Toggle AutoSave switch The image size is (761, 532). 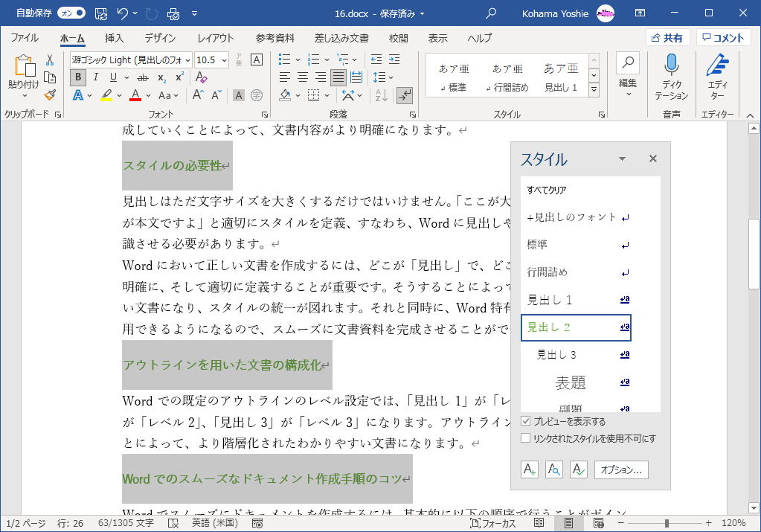click(x=71, y=13)
